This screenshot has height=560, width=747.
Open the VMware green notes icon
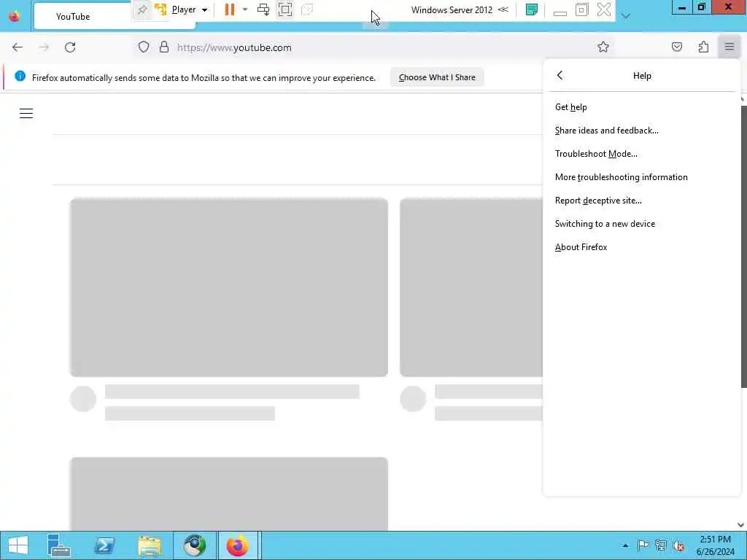[532, 9]
